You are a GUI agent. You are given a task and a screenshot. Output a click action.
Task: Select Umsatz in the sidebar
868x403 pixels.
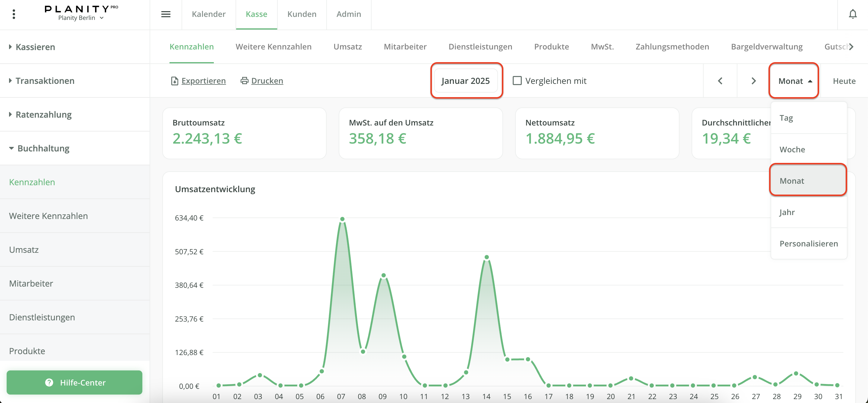(x=75, y=250)
